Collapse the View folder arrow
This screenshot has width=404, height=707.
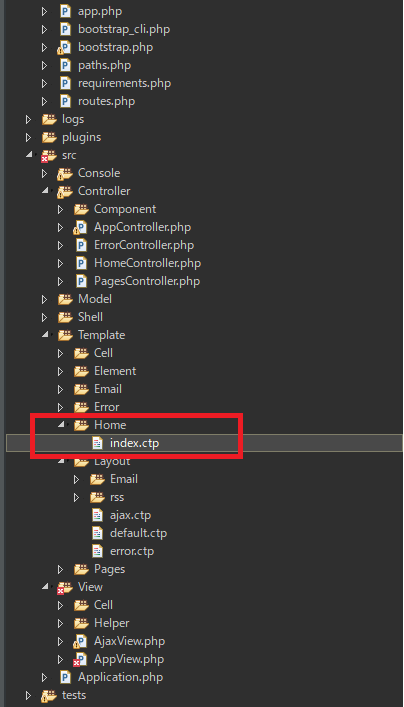tap(45, 587)
